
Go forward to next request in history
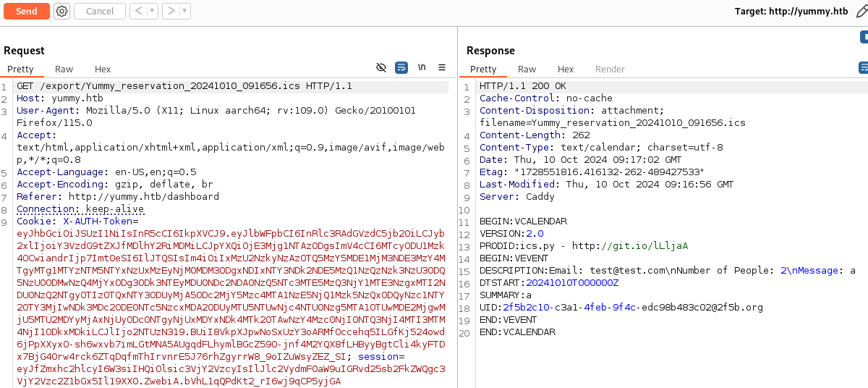click(169, 11)
